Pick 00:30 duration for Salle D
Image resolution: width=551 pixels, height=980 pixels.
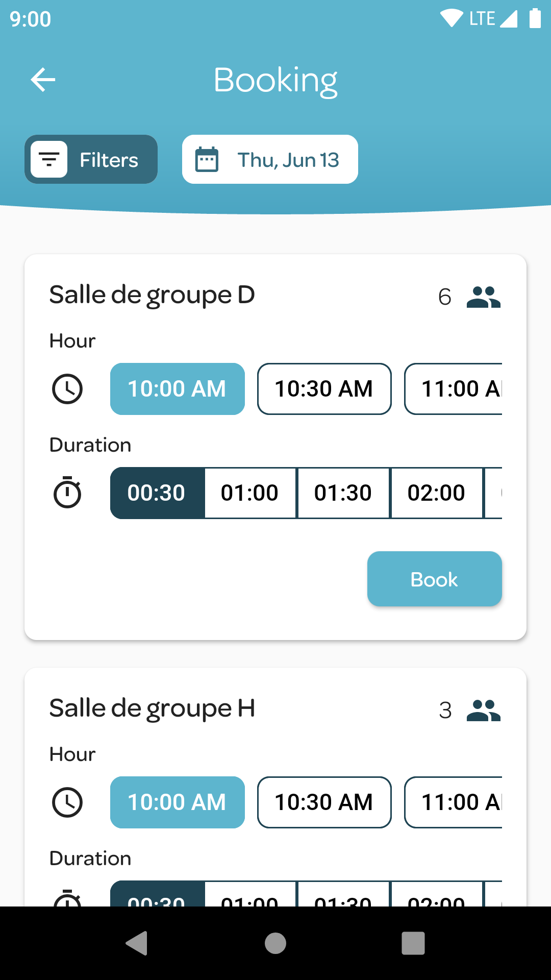[x=157, y=493]
